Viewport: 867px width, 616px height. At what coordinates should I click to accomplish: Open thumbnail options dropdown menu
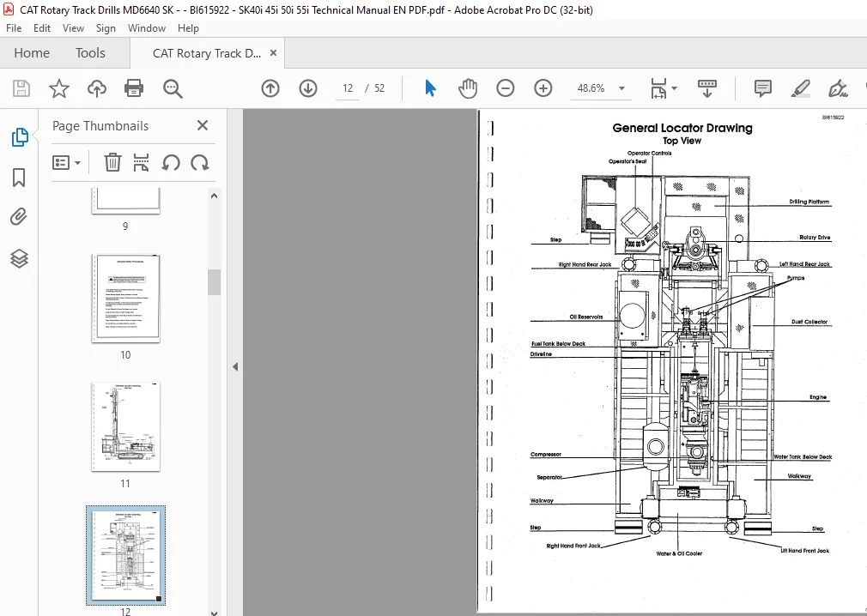click(66, 162)
